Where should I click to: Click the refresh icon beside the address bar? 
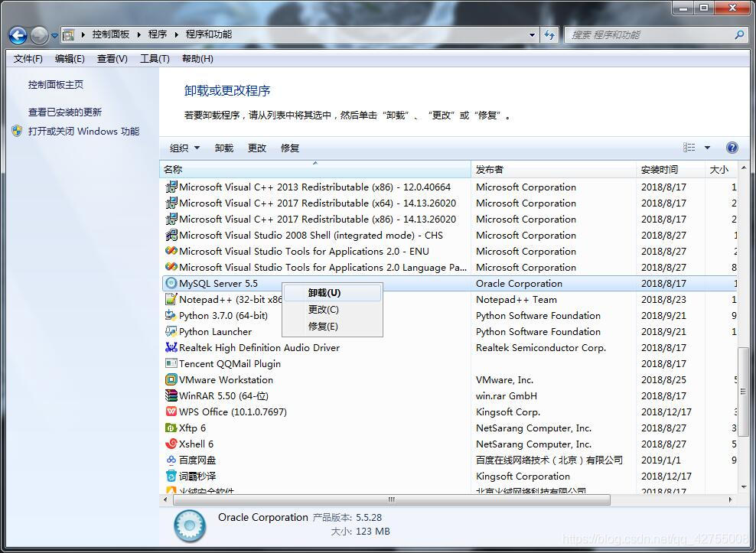tap(549, 34)
